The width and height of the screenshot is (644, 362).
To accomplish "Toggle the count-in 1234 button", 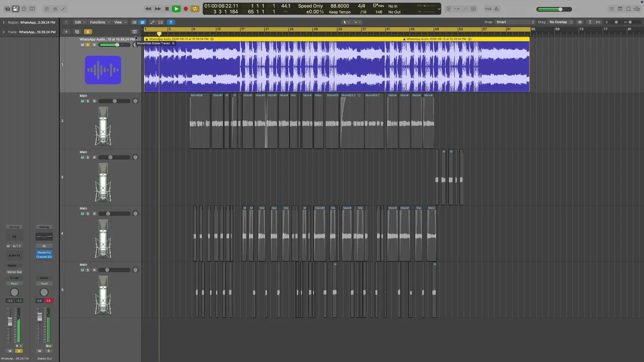I will pos(488,9).
